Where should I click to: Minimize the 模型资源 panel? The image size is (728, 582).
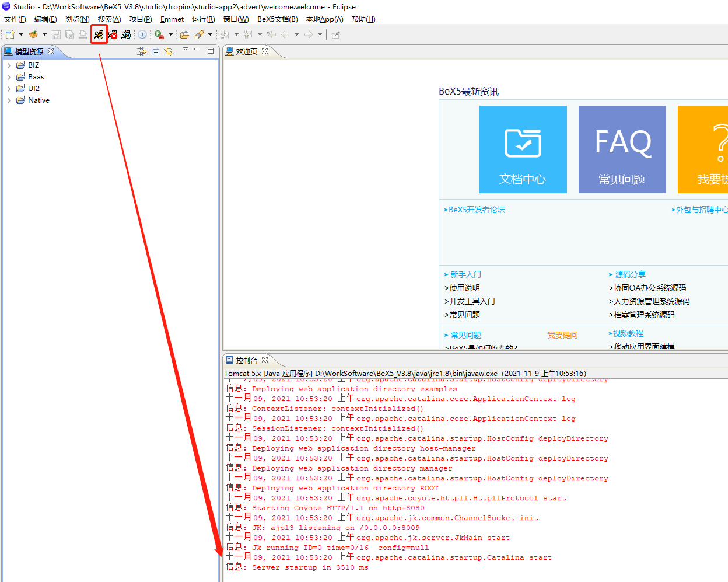pos(197,51)
